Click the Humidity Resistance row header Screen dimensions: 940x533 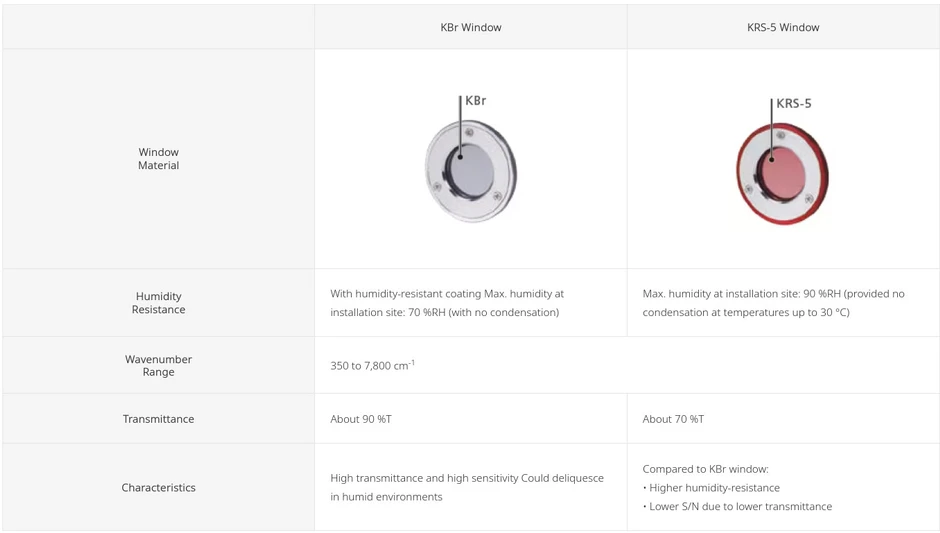pyautogui.click(x=158, y=303)
